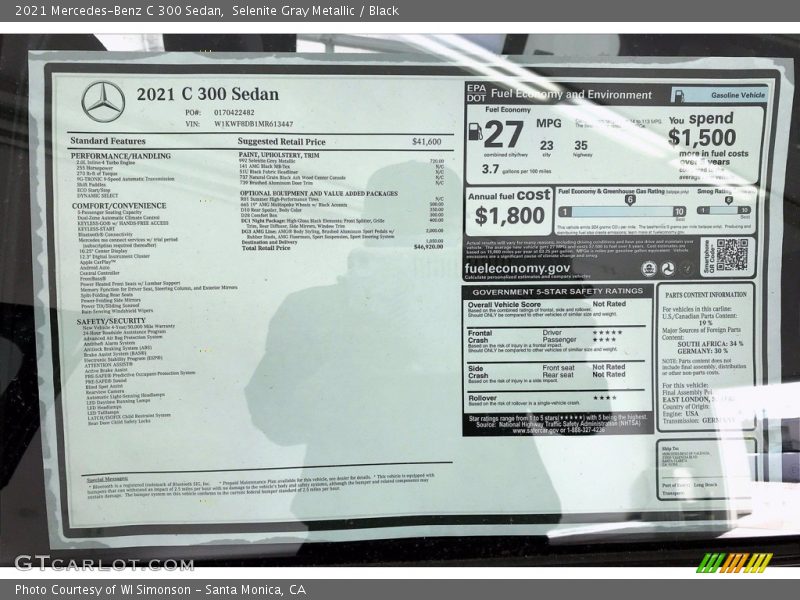Click the PERFORMANCE/HANDLING section heading

[x=120, y=156]
